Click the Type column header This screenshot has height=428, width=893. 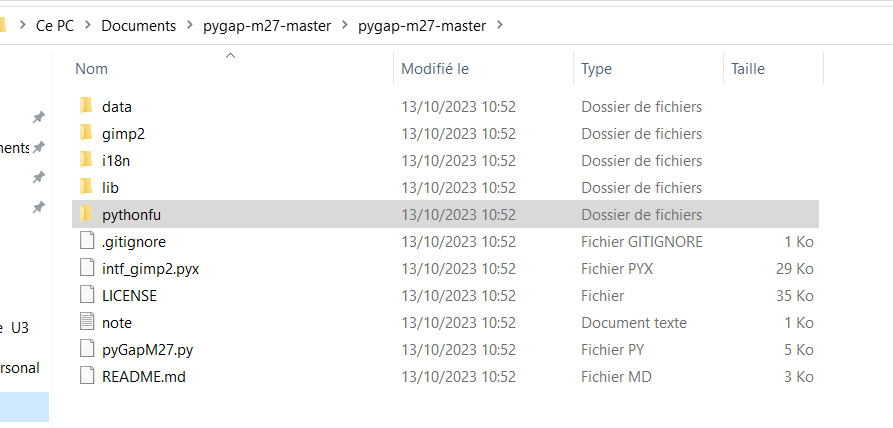point(597,69)
